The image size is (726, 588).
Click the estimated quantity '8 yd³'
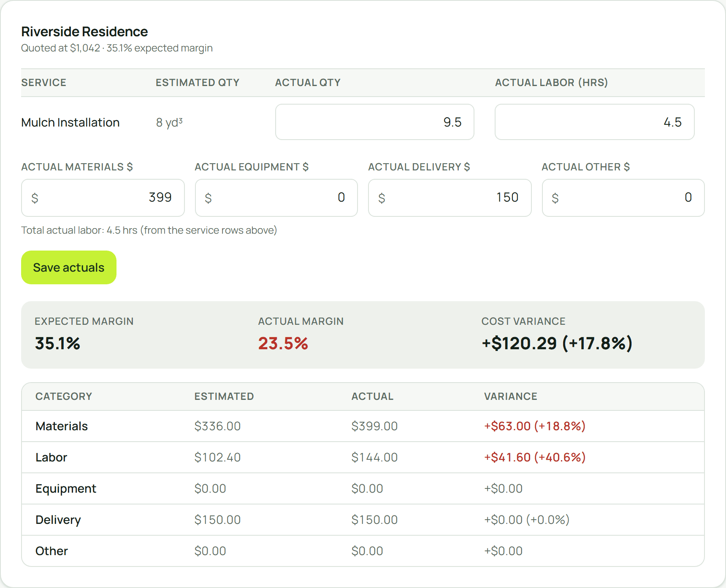coord(169,122)
